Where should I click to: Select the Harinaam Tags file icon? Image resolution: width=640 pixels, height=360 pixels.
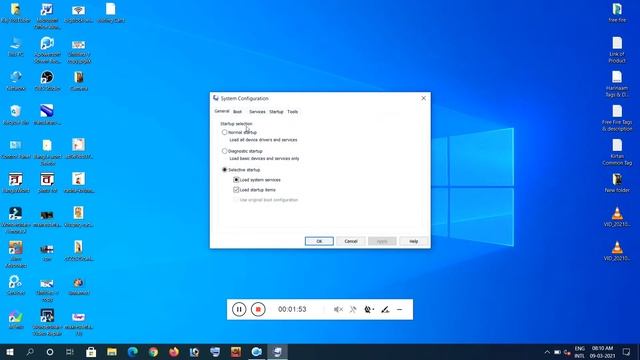click(x=617, y=84)
